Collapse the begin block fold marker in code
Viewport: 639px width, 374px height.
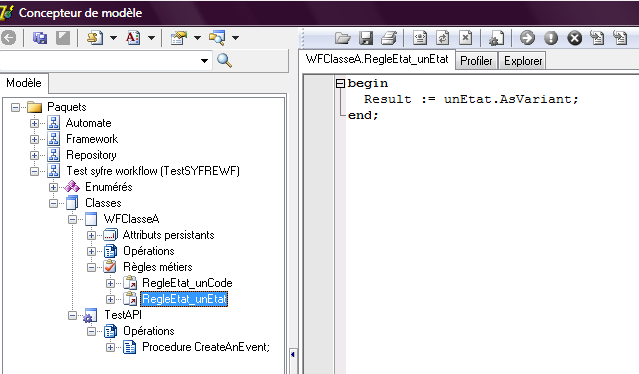(340, 84)
